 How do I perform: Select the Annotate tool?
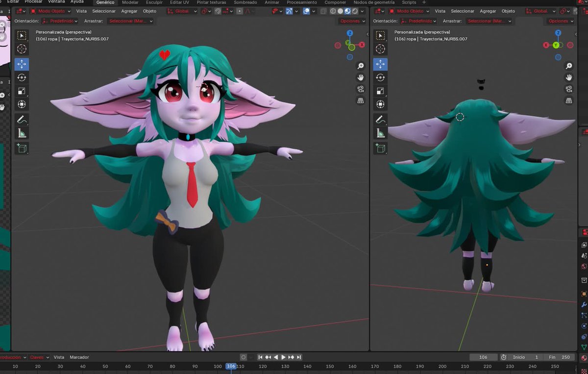click(x=22, y=118)
